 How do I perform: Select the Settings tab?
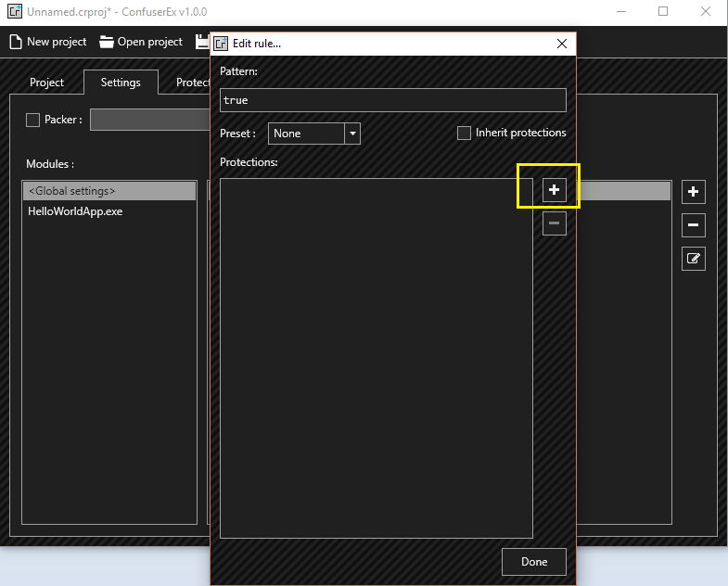[x=121, y=83]
